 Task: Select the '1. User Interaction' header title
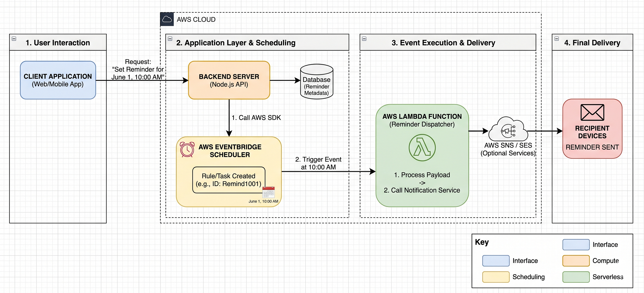pos(58,43)
